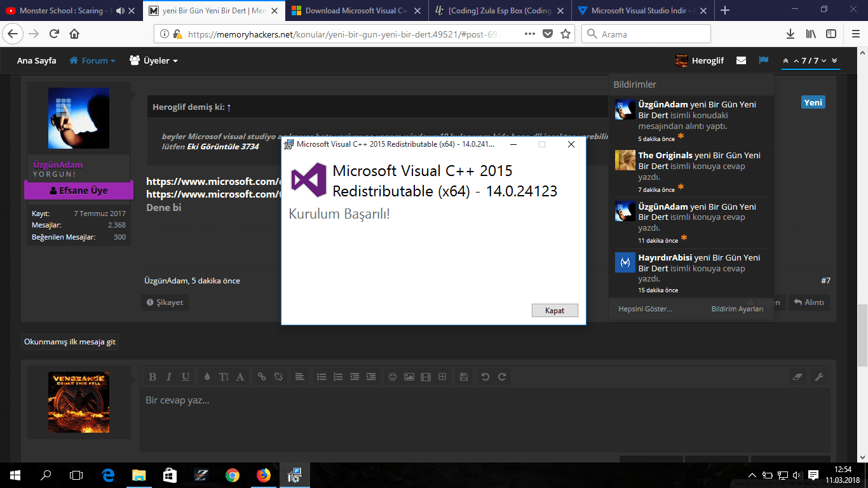Open Google Chrome from the taskbar
Viewport: 868px width, 488px height.
232,475
